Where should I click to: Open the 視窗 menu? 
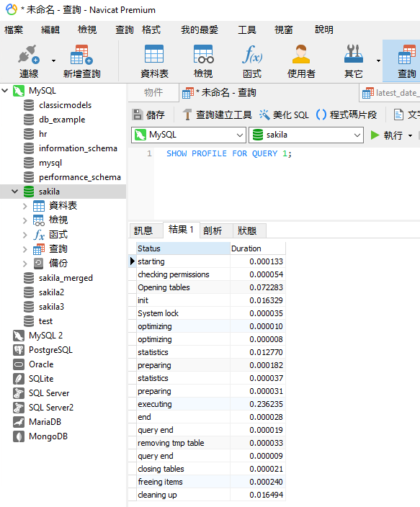click(x=283, y=30)
